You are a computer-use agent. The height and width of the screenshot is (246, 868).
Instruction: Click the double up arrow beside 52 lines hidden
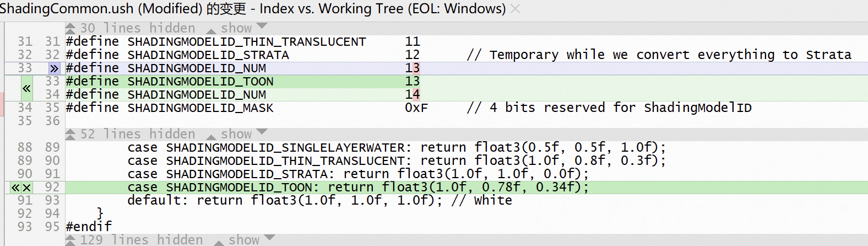pos(70,134)
